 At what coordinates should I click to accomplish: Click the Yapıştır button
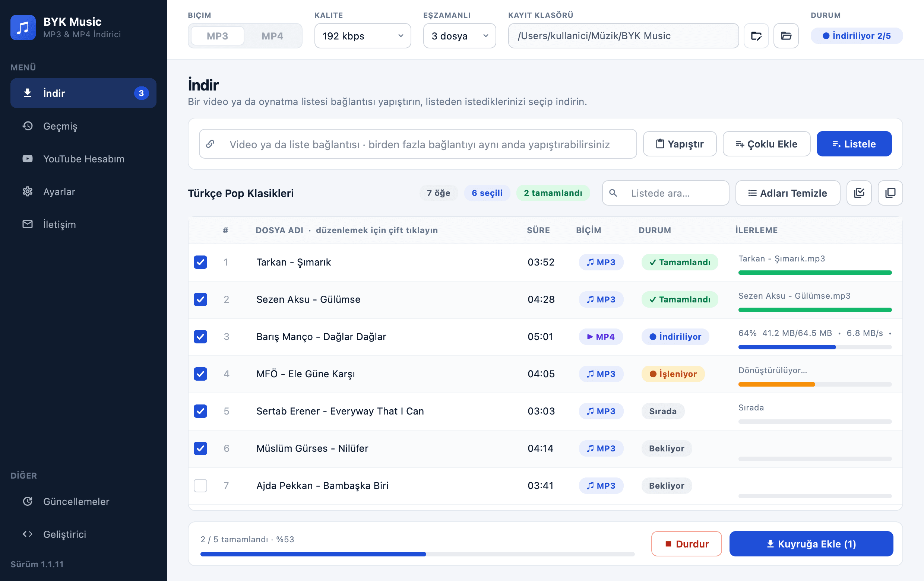pyautogui.click(x=680, y=144)
